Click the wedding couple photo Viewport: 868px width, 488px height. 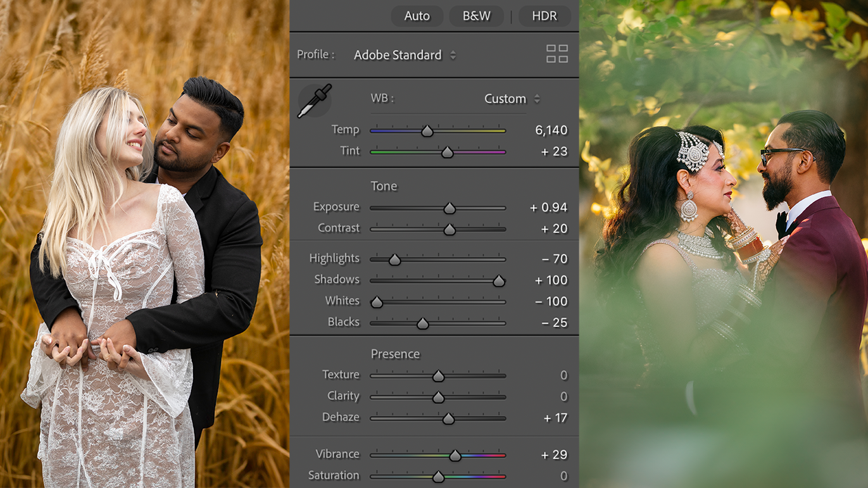point(724,244)
